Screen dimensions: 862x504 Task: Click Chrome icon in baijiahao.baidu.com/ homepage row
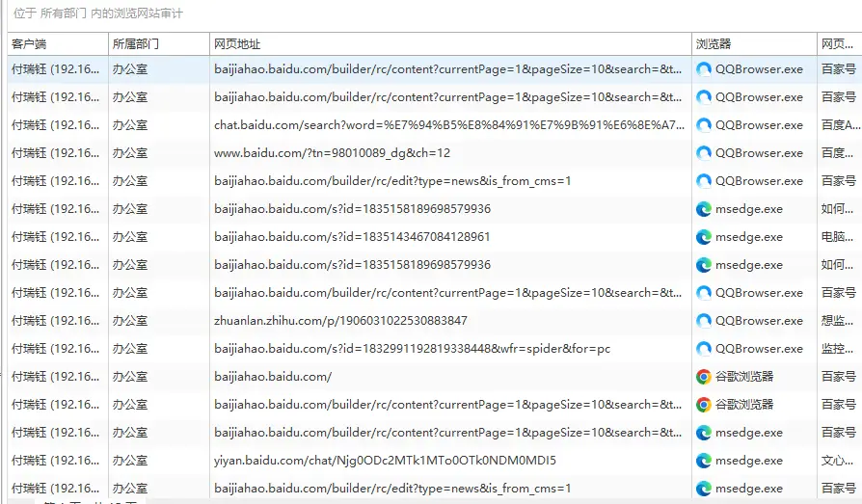coord(704,377)
